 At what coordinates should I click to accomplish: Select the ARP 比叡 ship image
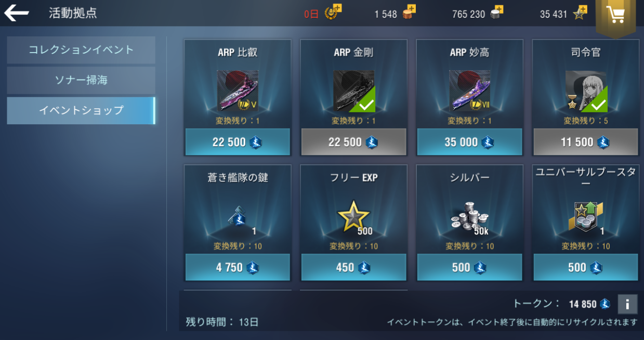(x=238, y=90)
